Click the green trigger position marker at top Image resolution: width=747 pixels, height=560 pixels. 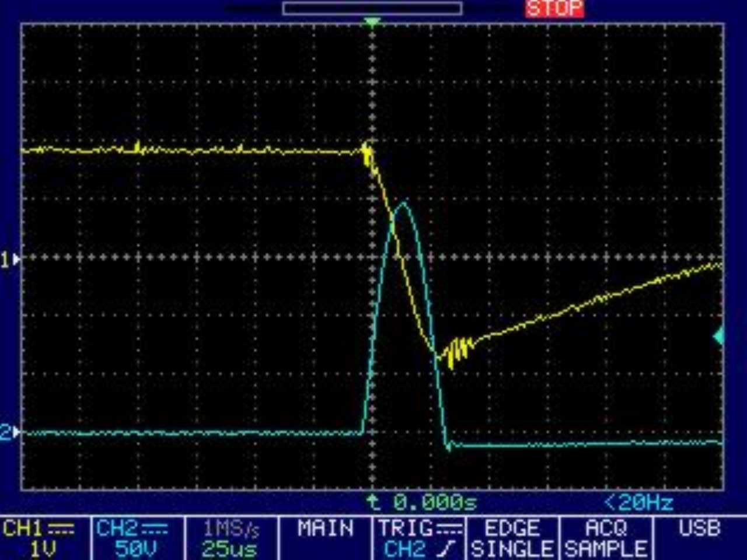coord(372,23)
